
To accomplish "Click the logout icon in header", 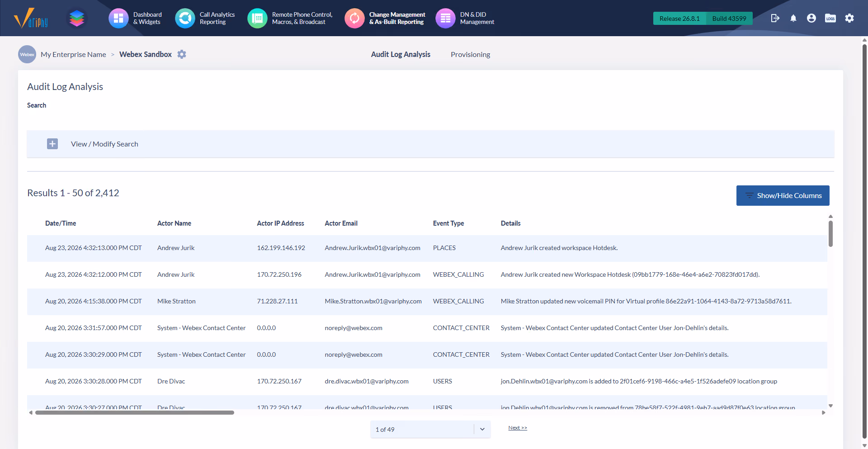I will [775, 18].
